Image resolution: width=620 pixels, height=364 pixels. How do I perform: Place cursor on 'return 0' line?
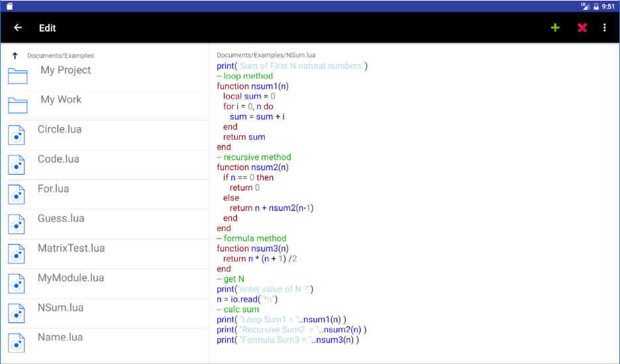[x=245, y=188]
